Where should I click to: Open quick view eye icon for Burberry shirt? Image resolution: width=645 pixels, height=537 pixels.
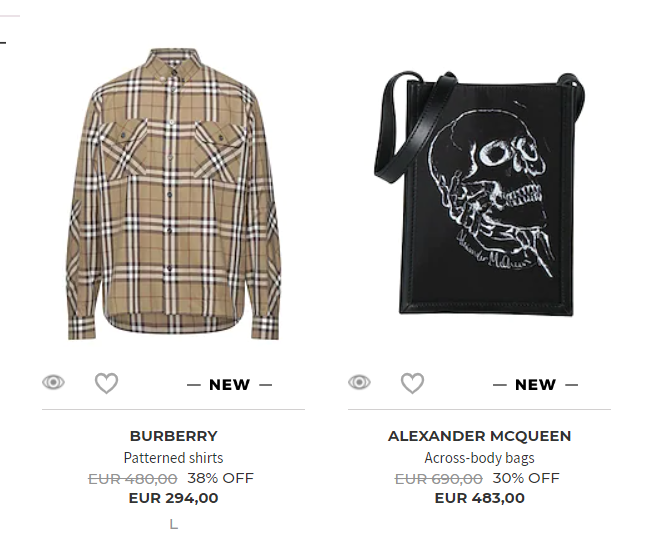[53, 382]
